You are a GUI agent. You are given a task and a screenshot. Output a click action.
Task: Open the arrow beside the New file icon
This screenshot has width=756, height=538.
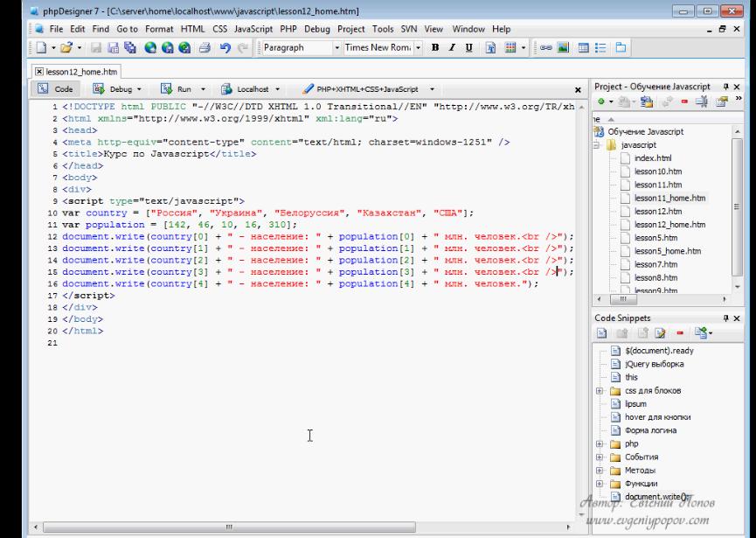tap(53, 48)
